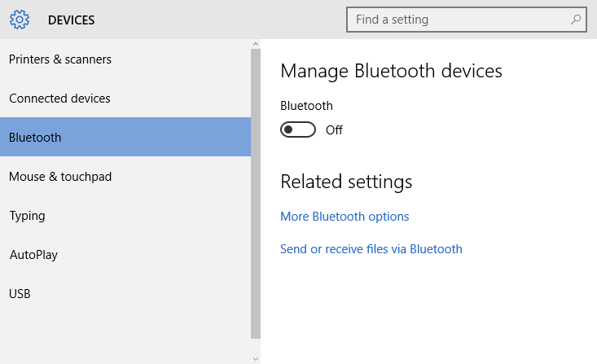Click the DEVICES header title

[x=71, y=20]
